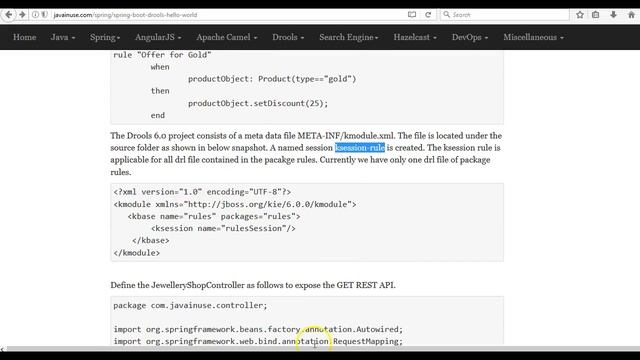This screenshot has width=640, height=360.
Task: Click 'package com.javainuse.controller;' code line
Action: [x=190, y=305]
